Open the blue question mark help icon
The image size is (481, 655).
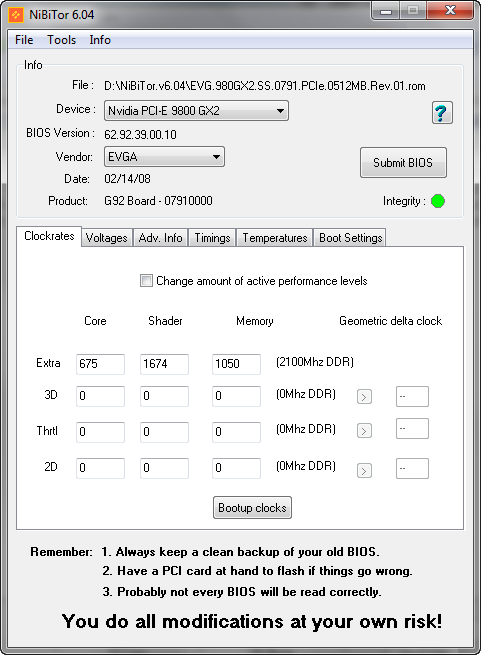click(x=442, y=113)
